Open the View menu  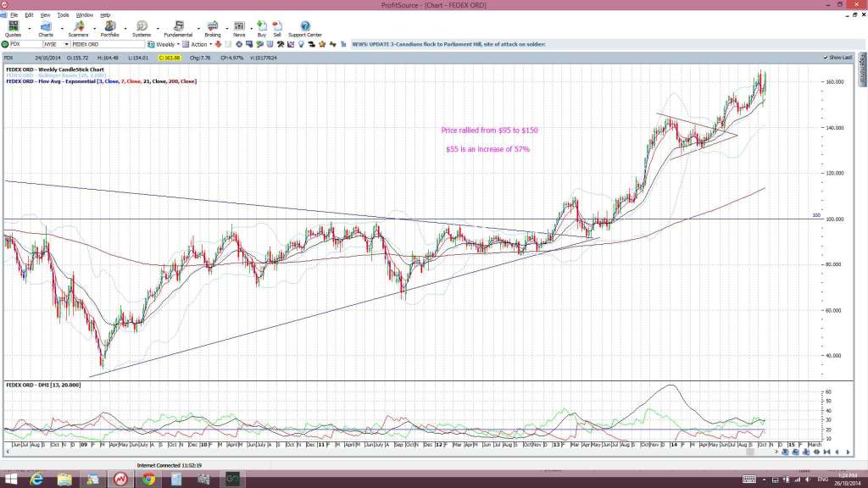[46, 15]
